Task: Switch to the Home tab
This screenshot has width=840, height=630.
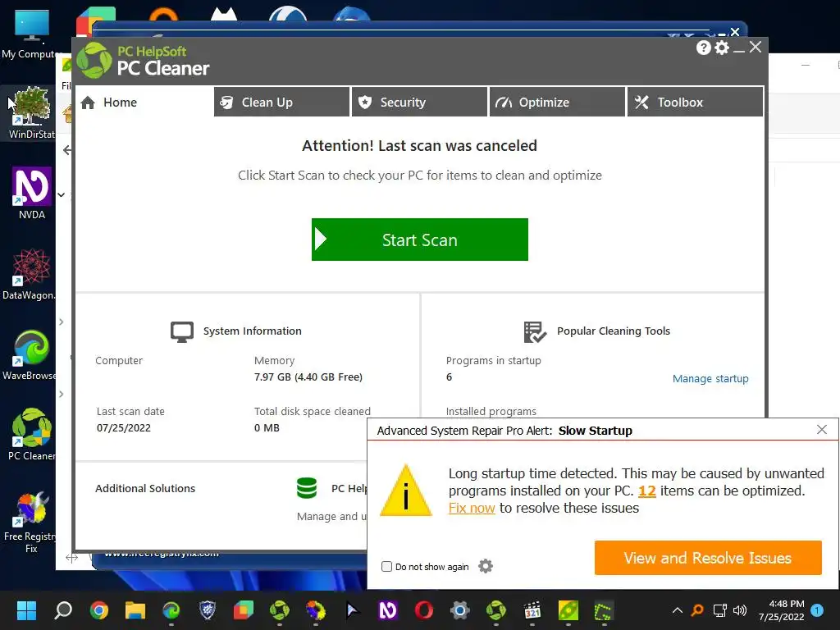Action: 144,102
